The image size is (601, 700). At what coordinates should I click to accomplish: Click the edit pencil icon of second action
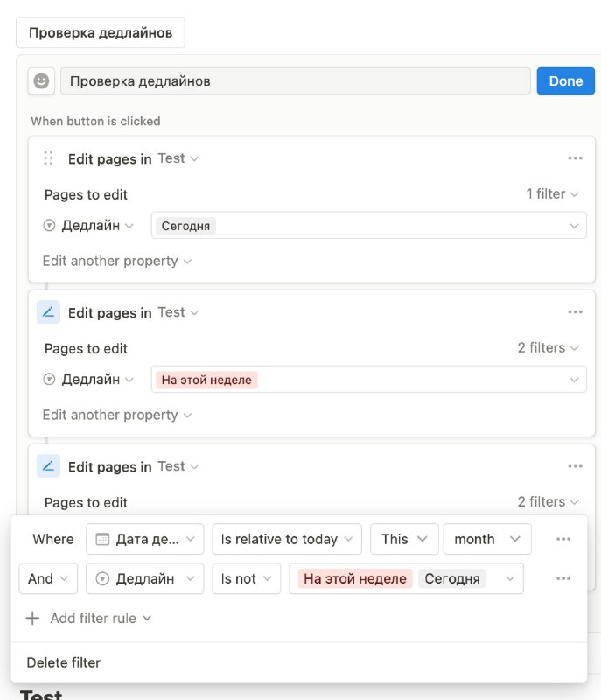coord(48,312)
